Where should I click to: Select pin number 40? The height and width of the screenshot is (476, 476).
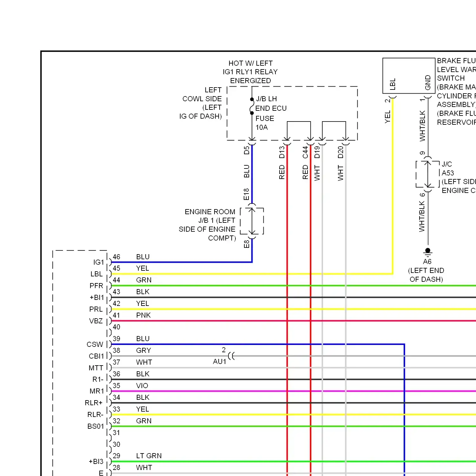pos(116,327)
